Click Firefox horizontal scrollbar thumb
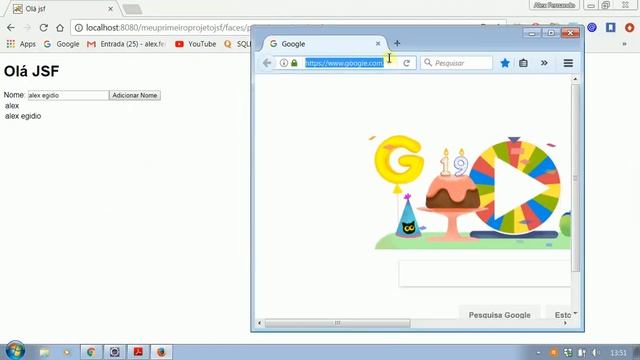 (x=337, y=323)
